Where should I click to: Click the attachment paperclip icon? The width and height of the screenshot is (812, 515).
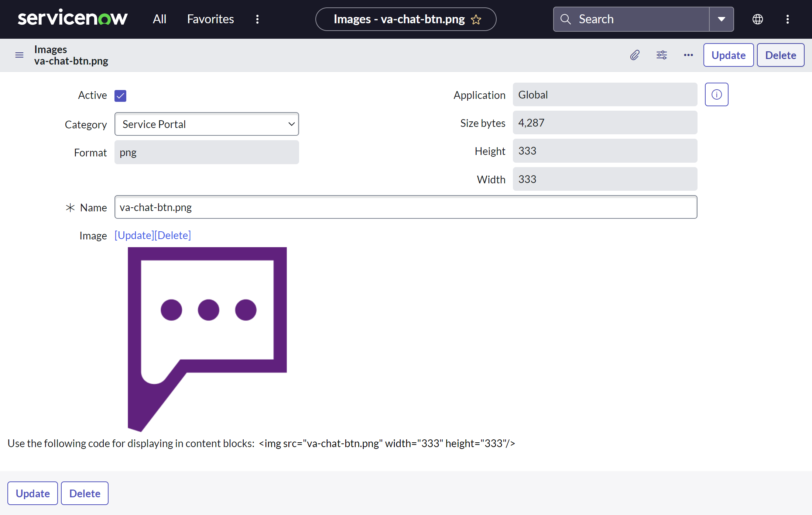tap(634, 55)
